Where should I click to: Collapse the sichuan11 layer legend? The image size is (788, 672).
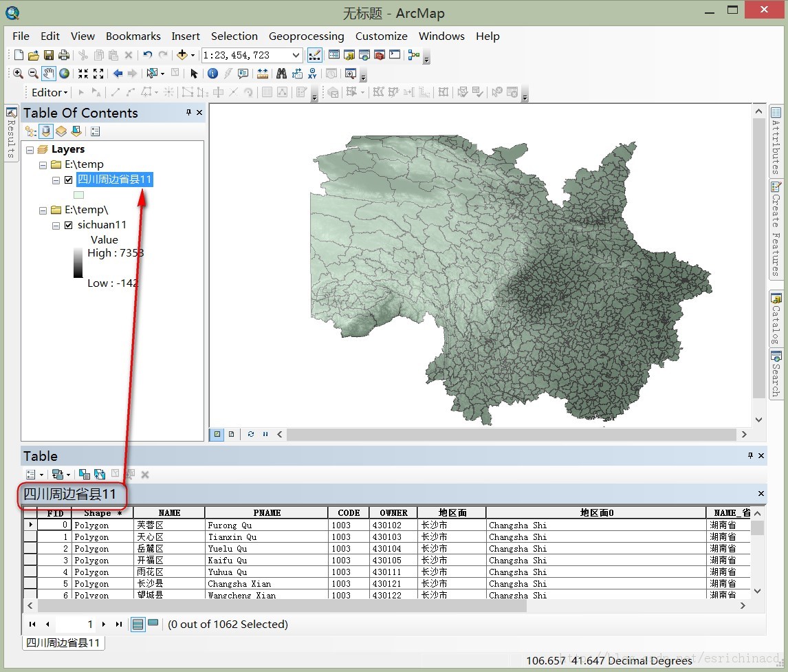coord(56,226)
